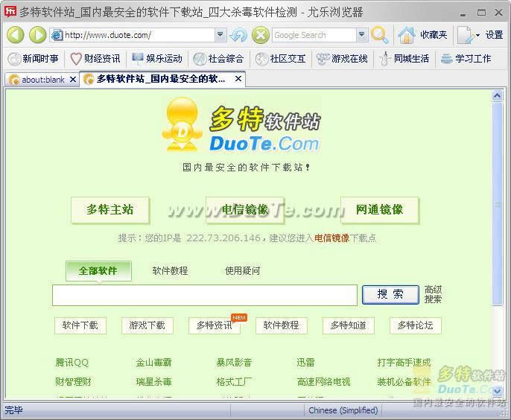Open the 暴风影音 link
This screenshot has height=420, width=511.
pyautogui.click(x=234, y=363)
